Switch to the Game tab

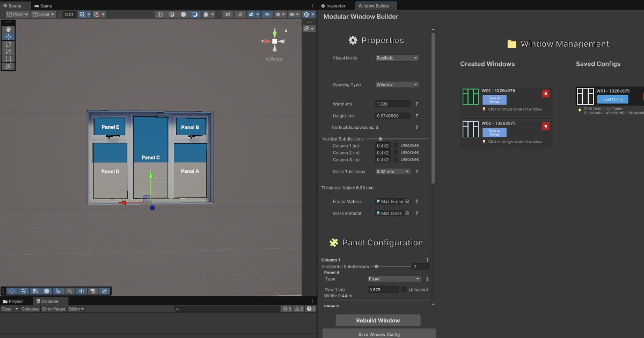[43, 5]
